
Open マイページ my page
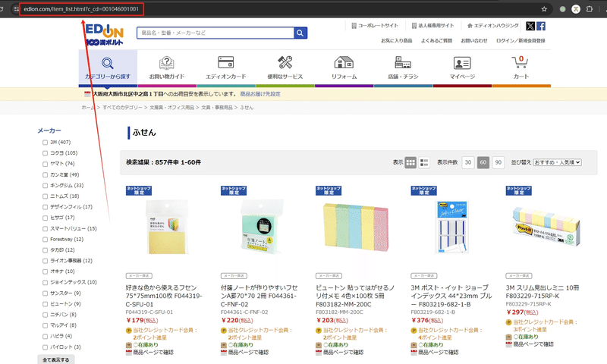pyautogui.click(x=462, y=68)
